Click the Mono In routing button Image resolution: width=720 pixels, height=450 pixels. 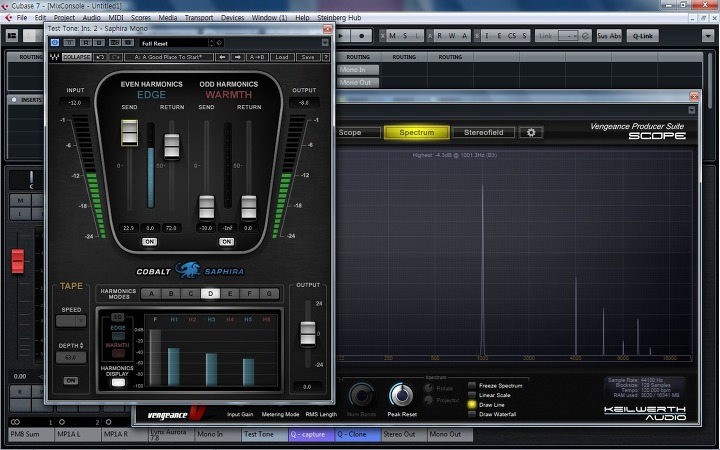(x=359, y=70)
